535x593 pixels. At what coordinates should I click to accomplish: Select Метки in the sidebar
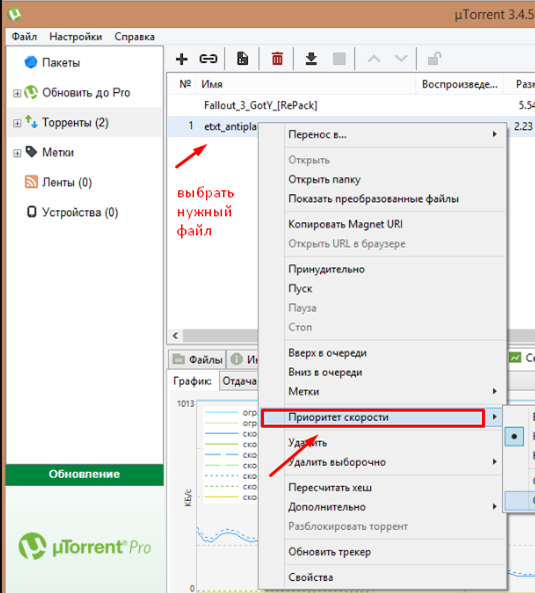pos(50,152)
